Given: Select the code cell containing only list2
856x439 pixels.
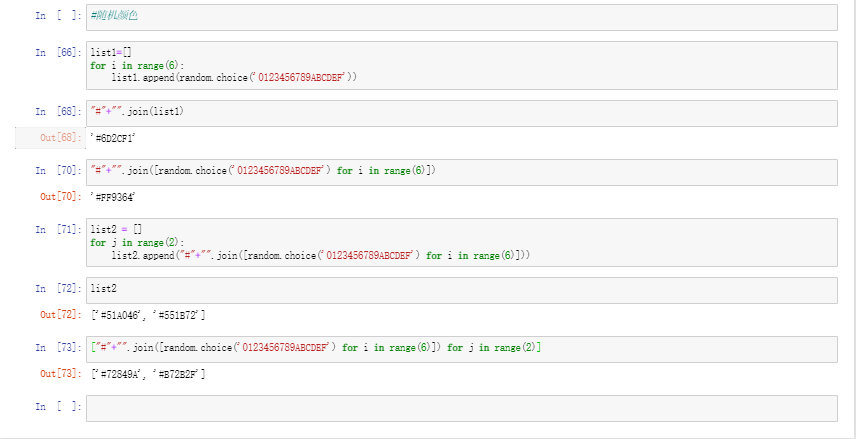Looking at the screenshot, I should 460,289.
